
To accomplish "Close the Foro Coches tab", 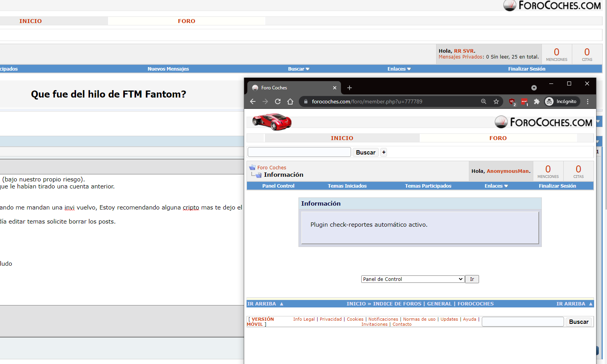I will pos(335,88).
